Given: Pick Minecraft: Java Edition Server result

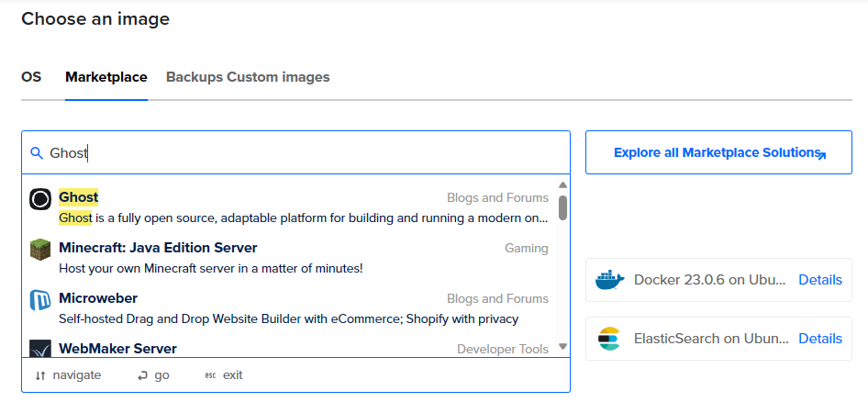Looking at the screenshot, I should coord(158,248).
